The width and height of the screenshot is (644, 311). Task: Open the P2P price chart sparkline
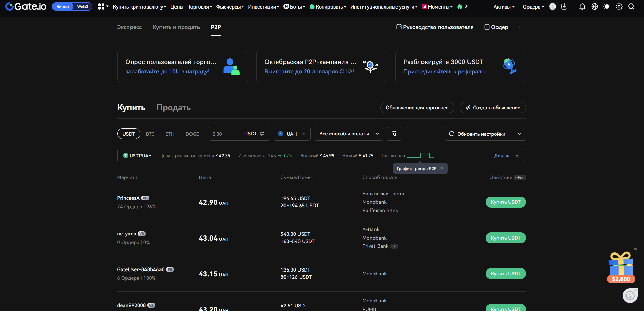point(420,155)
